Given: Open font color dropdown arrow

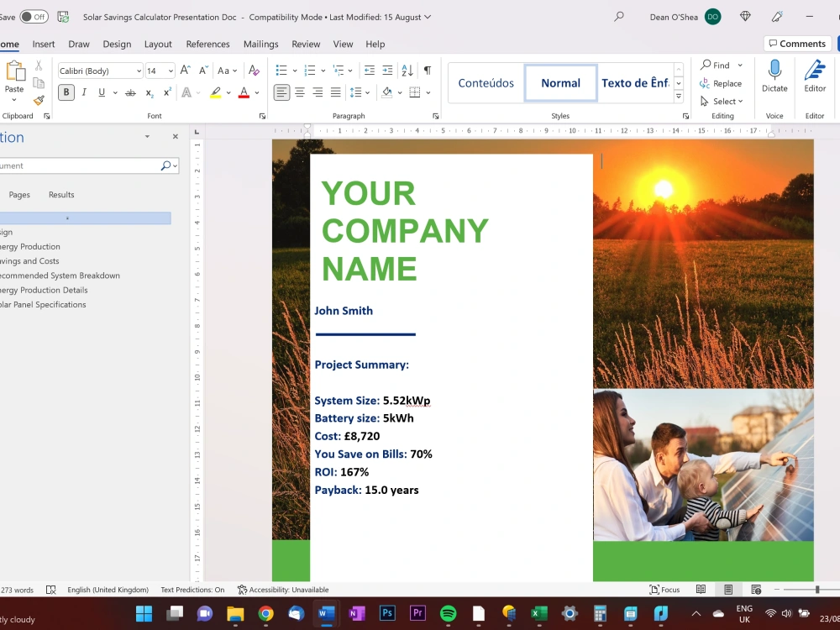Looking at the screenshot, I should click(x=257, y=92).
